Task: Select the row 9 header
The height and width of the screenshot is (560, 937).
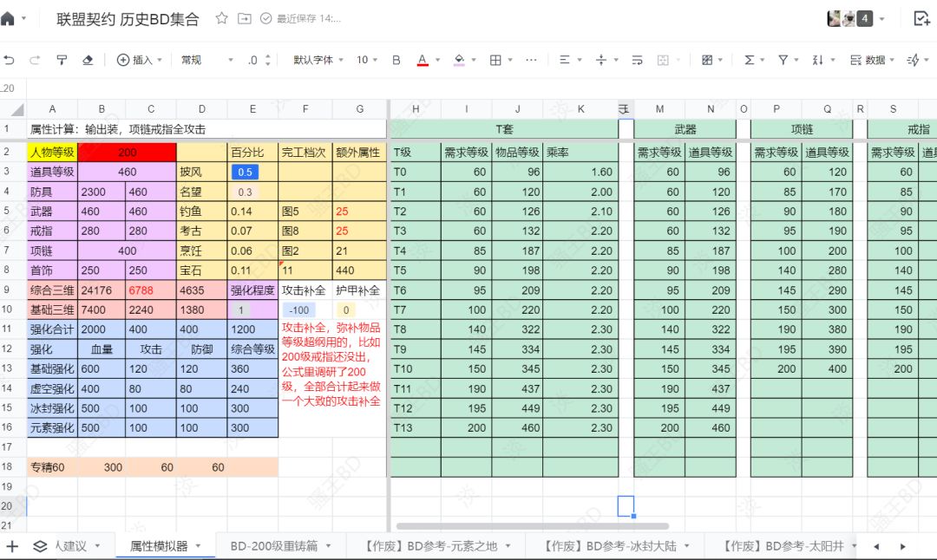Action: (x=7, y=290)
